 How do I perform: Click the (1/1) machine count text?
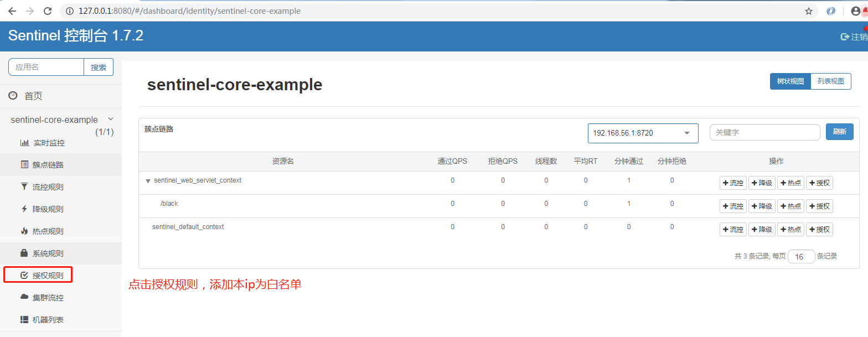tap(104, 132)
